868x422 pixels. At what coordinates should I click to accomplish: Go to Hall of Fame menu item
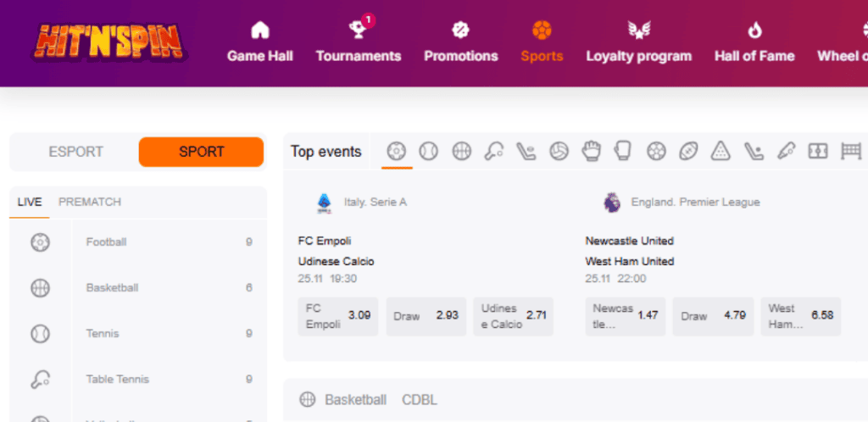coord(754,57)
